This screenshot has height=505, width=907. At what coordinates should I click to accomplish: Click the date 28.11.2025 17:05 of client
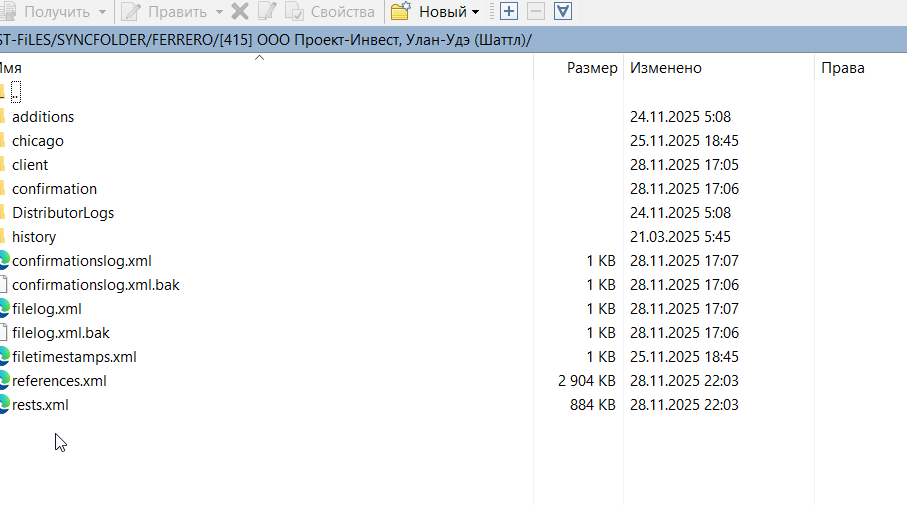pos(684,165)
